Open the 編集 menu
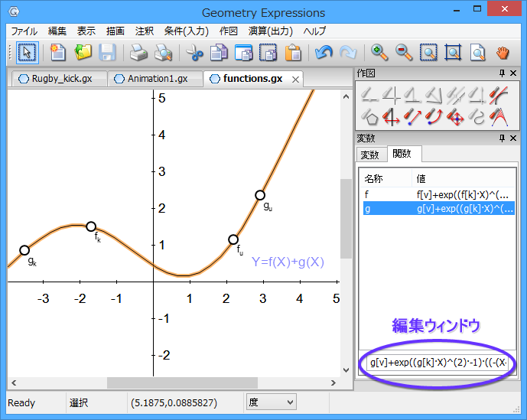 pyautogui.click(x=57, y=31)
